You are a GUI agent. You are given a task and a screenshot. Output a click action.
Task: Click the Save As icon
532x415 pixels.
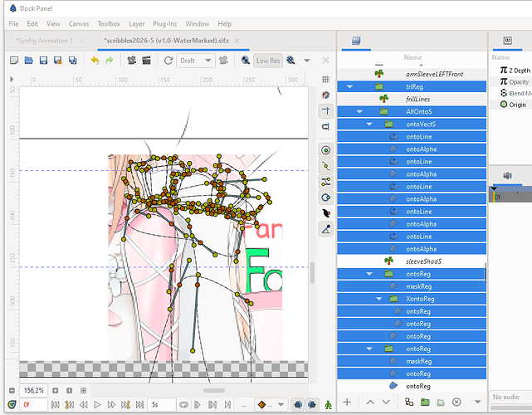tap(58, 61)
